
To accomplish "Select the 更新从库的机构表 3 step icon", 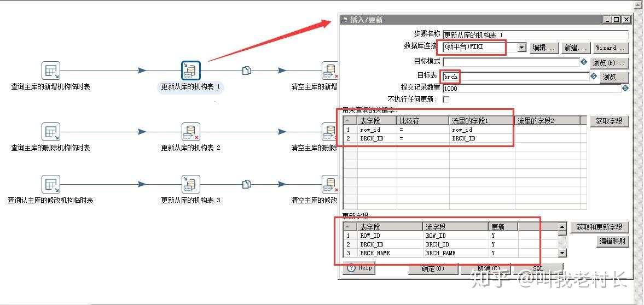I will (190, 184).
